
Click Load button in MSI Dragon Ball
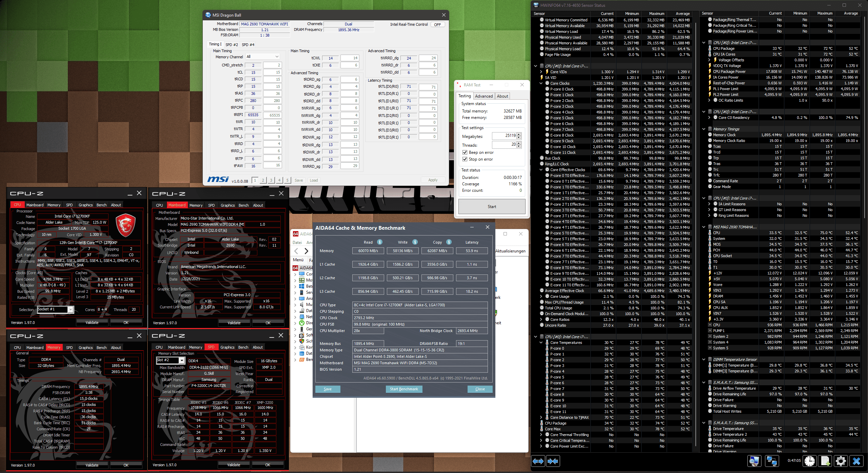point(314,180)
